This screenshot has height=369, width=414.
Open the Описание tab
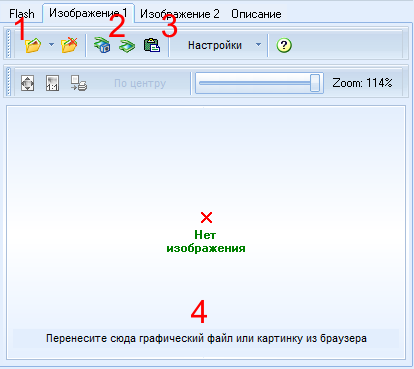point(256,14)
